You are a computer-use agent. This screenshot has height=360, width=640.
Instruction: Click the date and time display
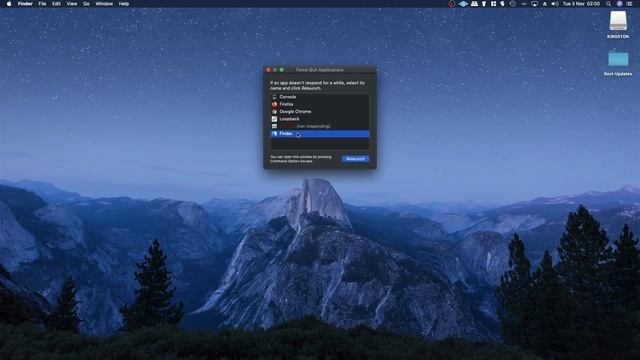point(581,4)
